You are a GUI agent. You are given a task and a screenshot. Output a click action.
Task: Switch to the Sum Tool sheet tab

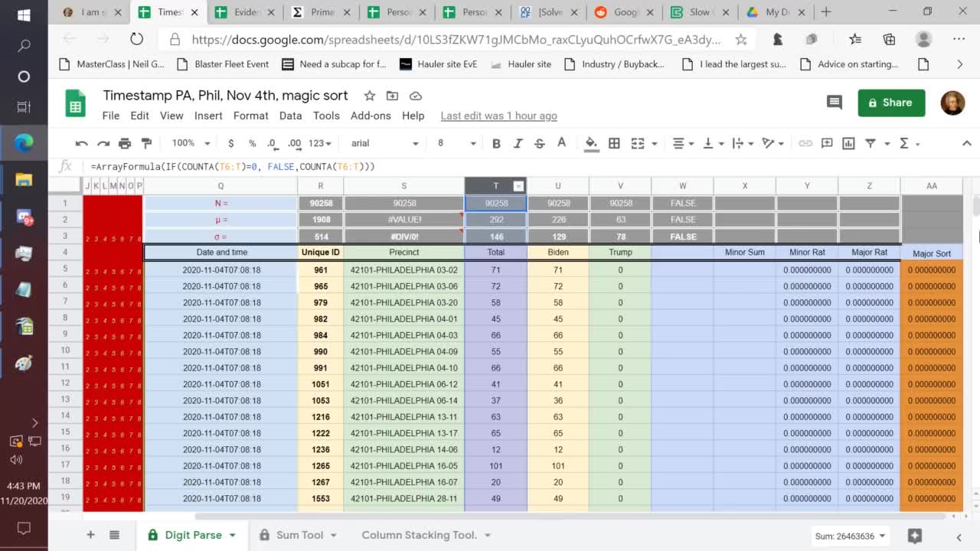pyautogui.click(x=299, y=535)
